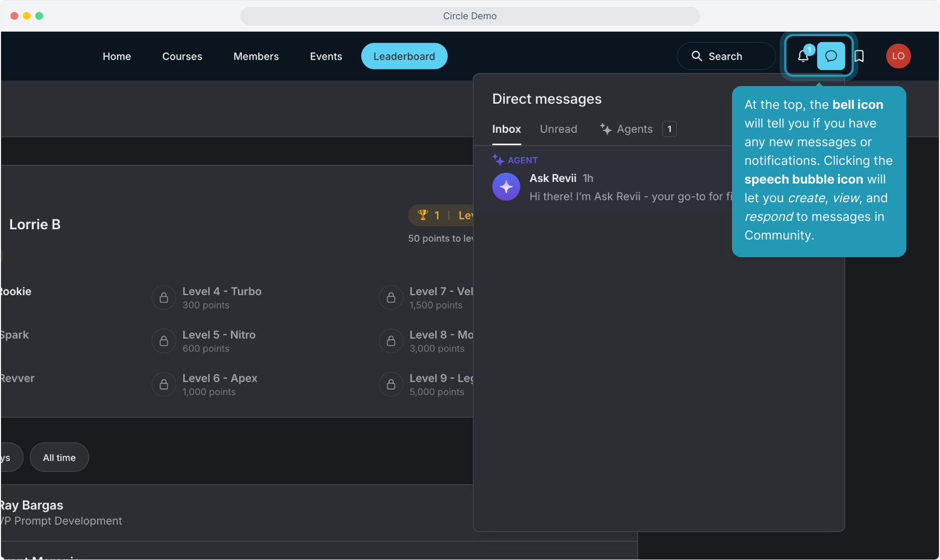Click the Level 7 lock icon
The height and width of the screenshot is (560, 940).
[x=391, y=298]
